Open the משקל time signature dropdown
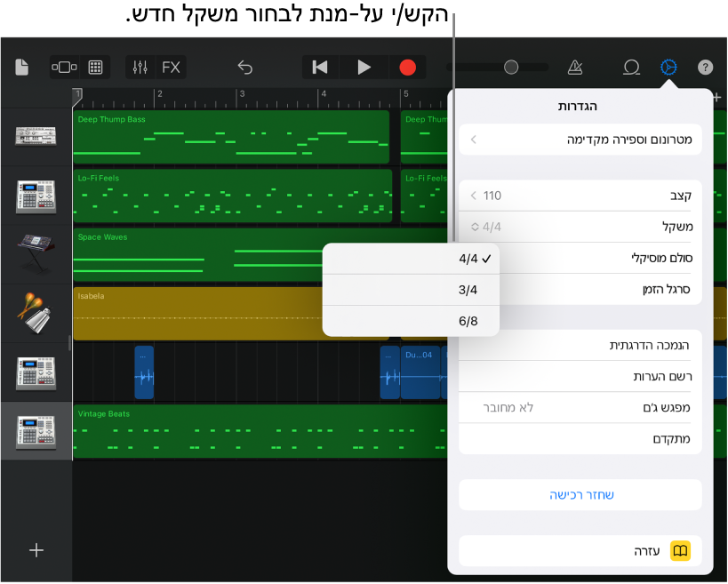 click(580, 227)
